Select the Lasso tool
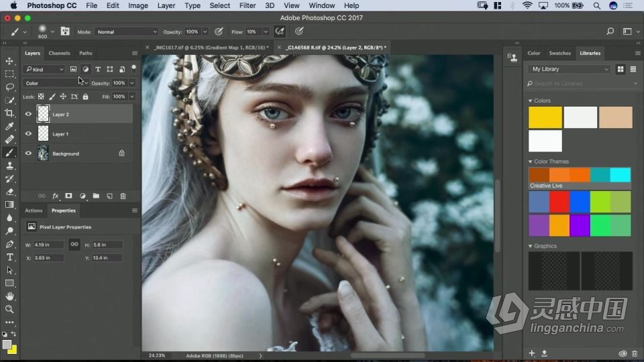 pyautogui.click(x=9, y=87)
